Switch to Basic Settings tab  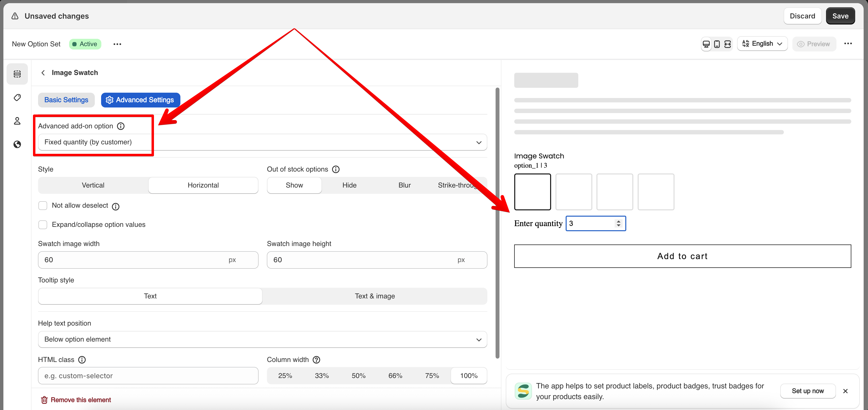tap(66, 100)
